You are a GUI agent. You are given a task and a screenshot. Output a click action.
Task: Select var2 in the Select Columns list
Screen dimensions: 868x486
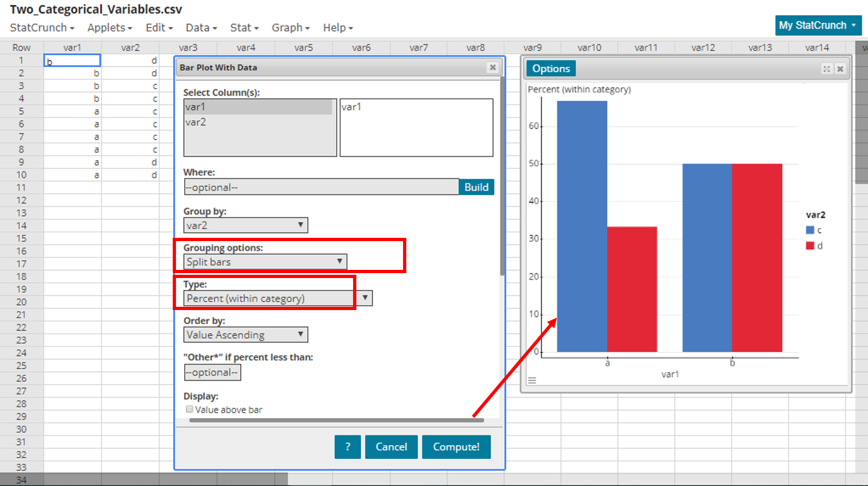click(196, 122)
